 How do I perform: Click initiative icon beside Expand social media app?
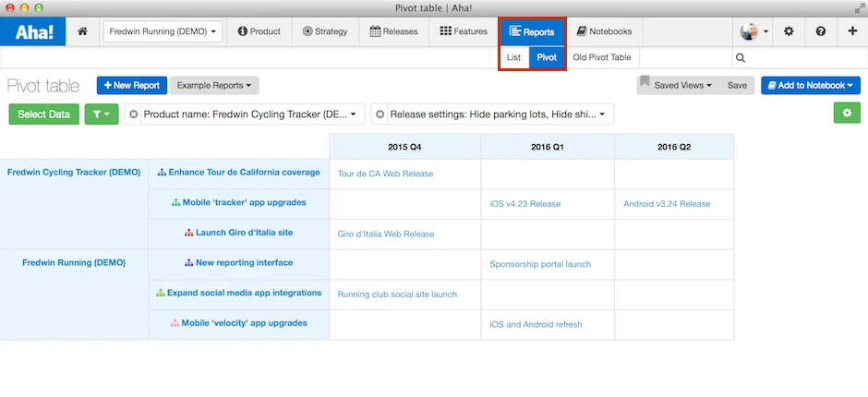(161, 293)
